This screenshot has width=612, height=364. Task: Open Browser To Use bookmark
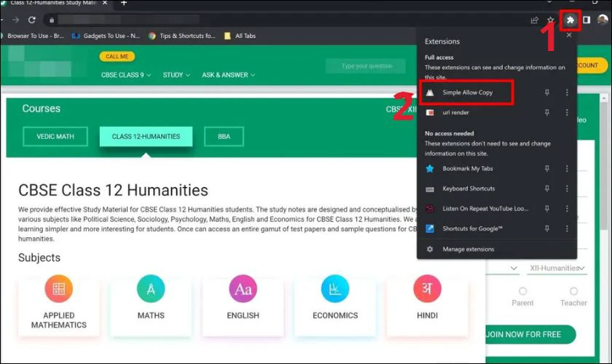click(32, 36)
